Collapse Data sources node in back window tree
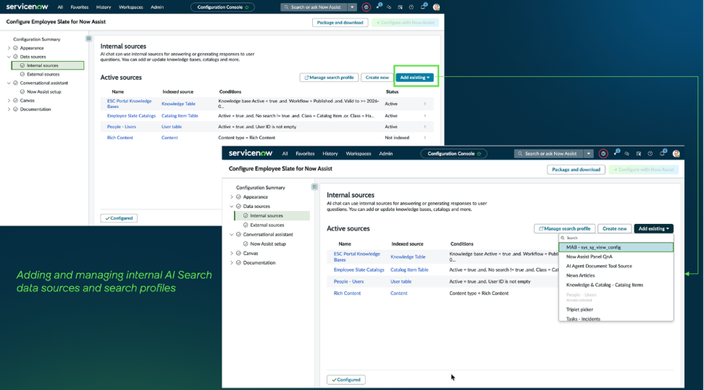 coord(9,57)
